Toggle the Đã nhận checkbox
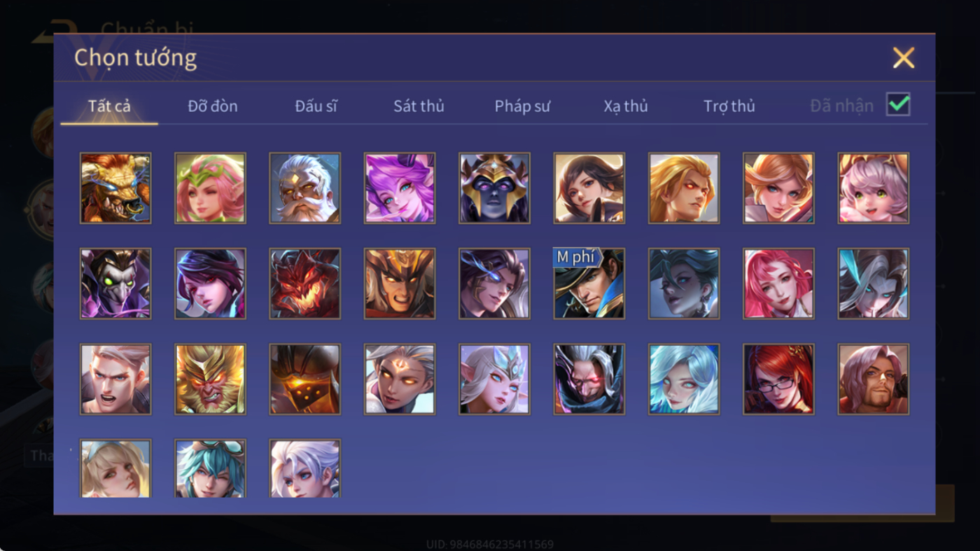Viewport: 980px width, 551px height. pos(898,105)
